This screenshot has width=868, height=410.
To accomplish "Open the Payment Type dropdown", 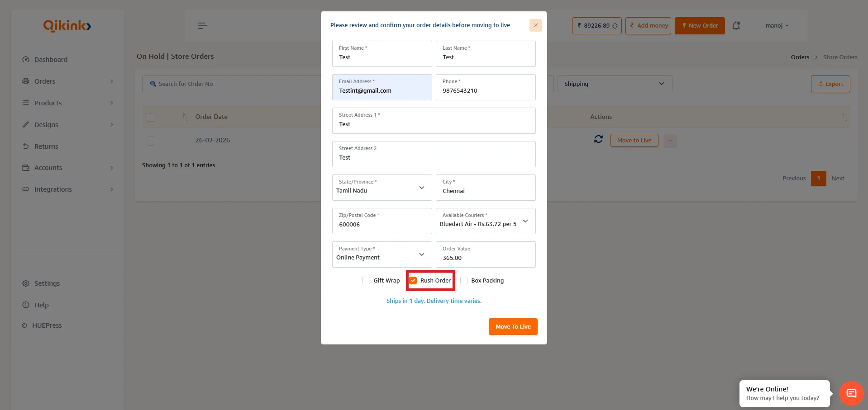I will coord(382,254).
